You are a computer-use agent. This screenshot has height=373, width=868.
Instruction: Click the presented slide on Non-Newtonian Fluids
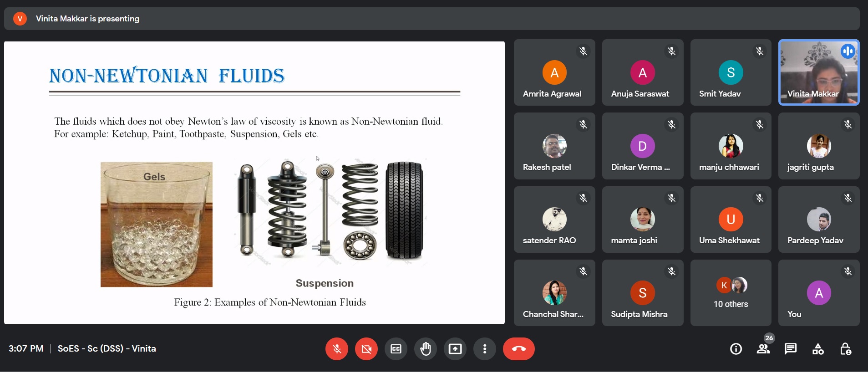point(254,182)
